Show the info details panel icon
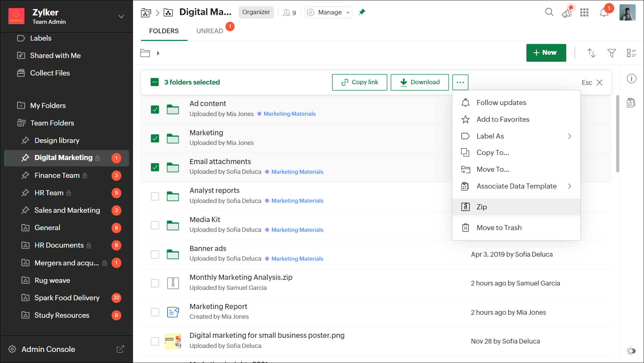The width and height of the screenshot is (644, 363). (631, 79)
